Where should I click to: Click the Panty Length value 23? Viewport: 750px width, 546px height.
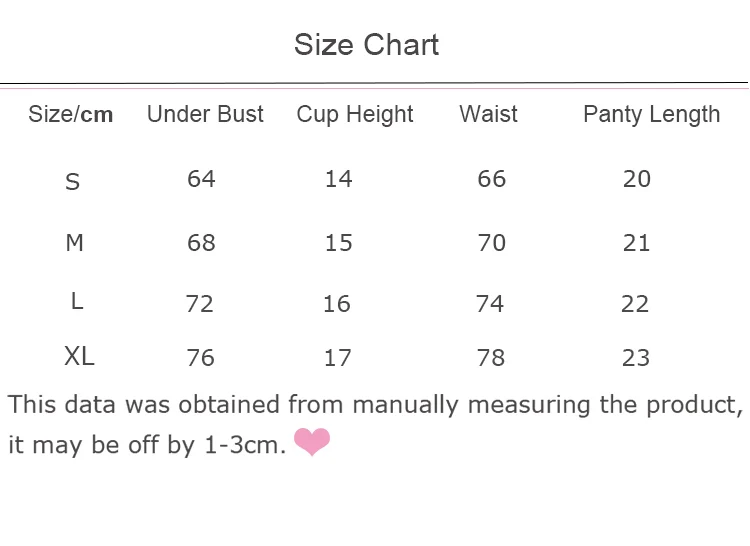pos(636,358)
